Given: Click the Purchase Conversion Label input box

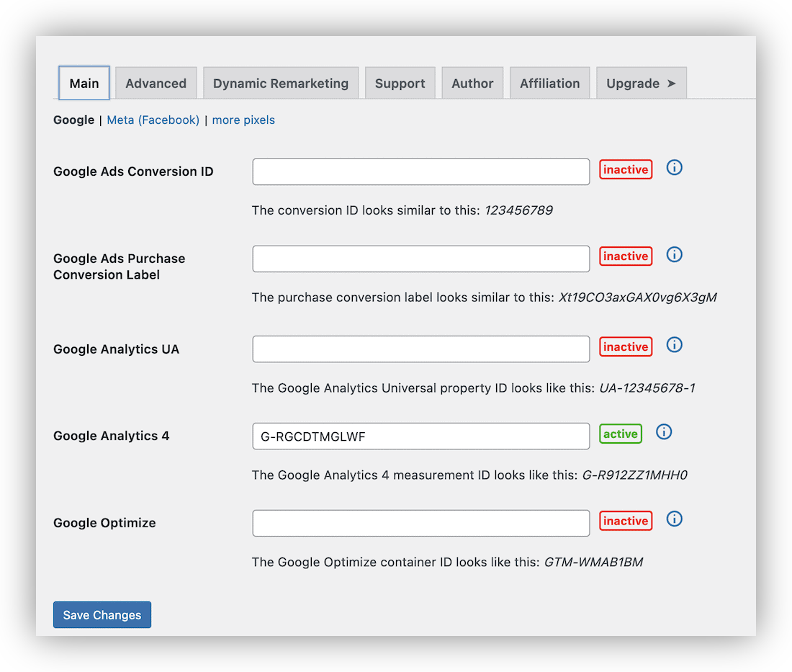Looking at the screenshot, I should click(x=420, y=259).
